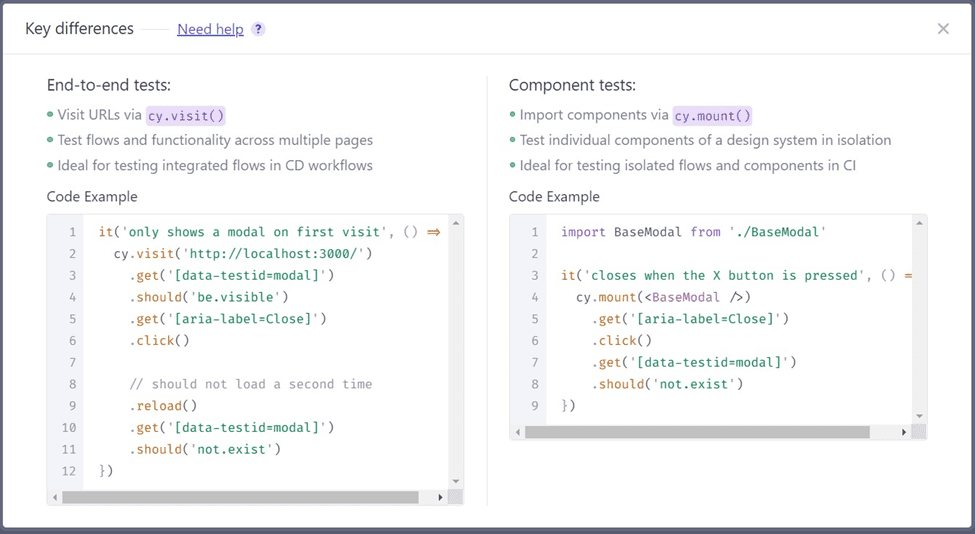Click the "Need help" link

pyautogui.click(x=210, y=29)
